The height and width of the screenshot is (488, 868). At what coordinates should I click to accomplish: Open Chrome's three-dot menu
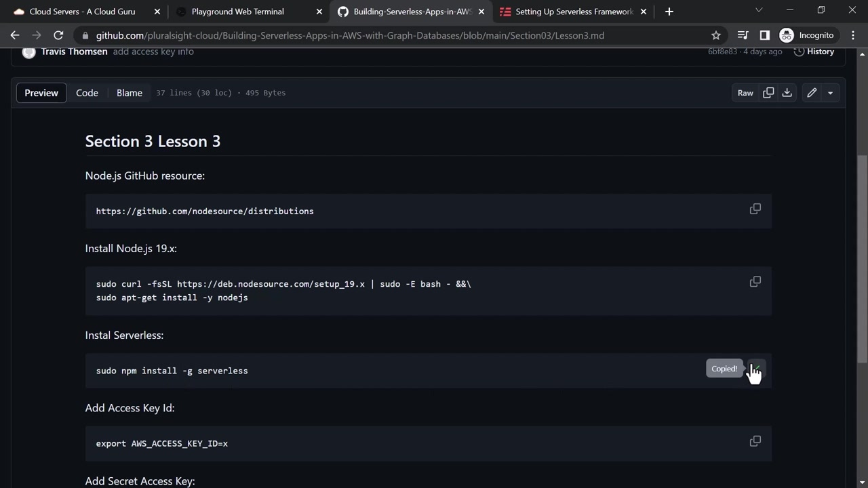point(853,35)
